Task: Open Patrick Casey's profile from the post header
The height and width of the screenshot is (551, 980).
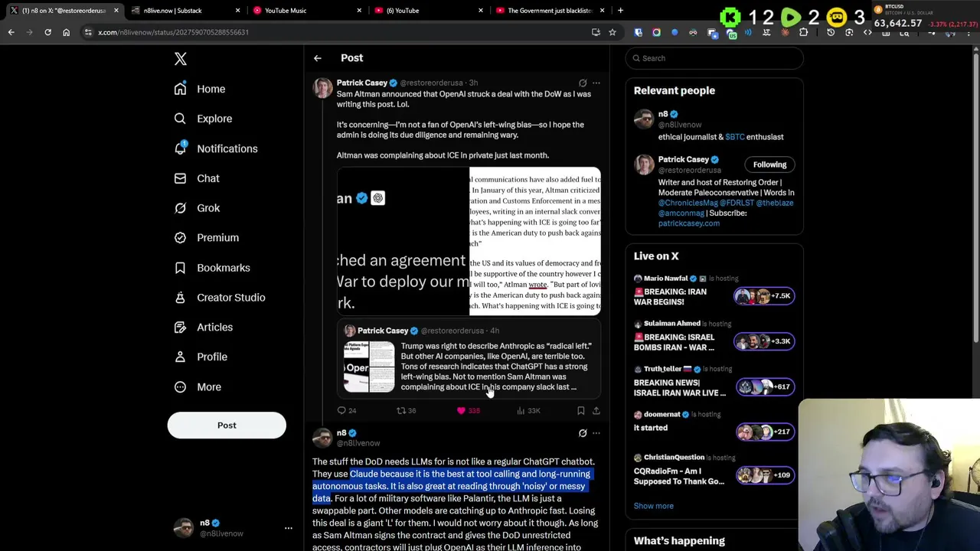Action: click(361, 83)
